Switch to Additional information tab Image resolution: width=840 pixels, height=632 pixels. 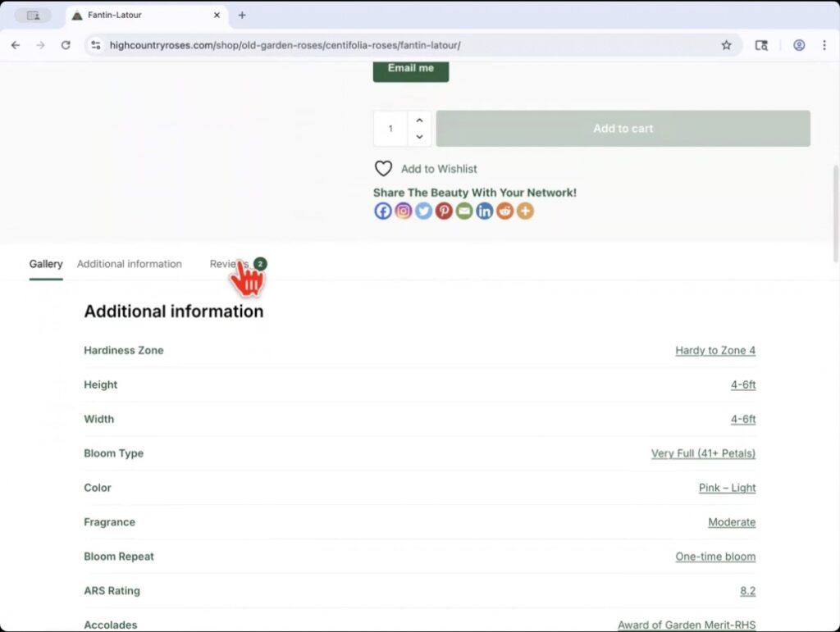coord(130,264)
